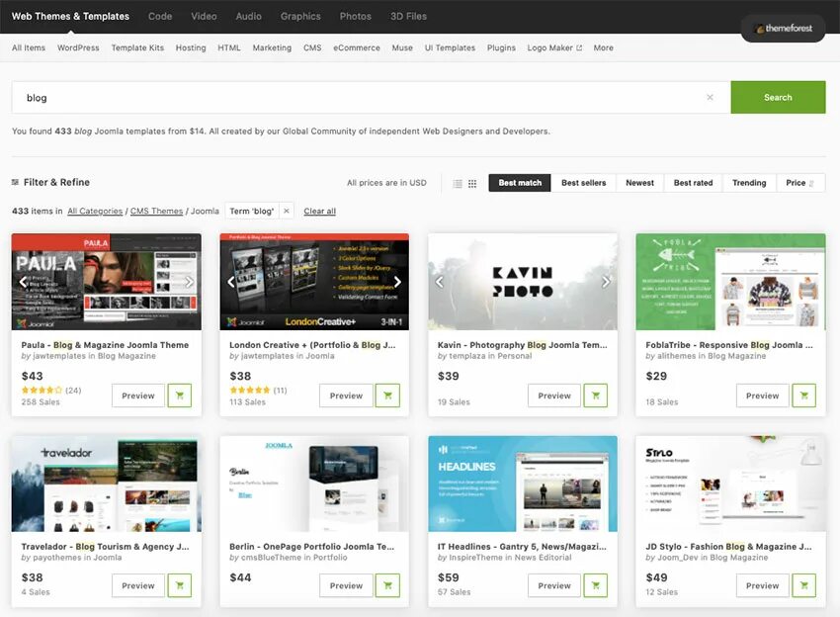Add Travelador template to cart
This screenshot has width=840, height=617.
click(180, 585)
